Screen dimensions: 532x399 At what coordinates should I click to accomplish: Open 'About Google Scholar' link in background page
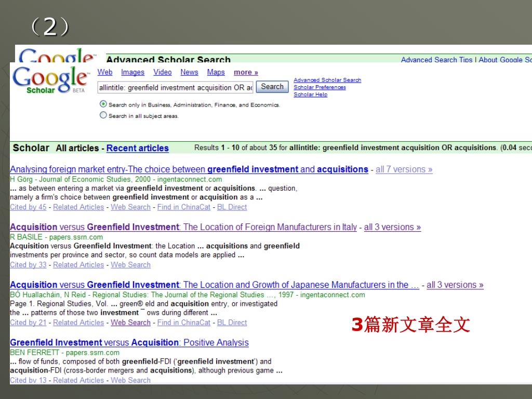coord(505,60)
